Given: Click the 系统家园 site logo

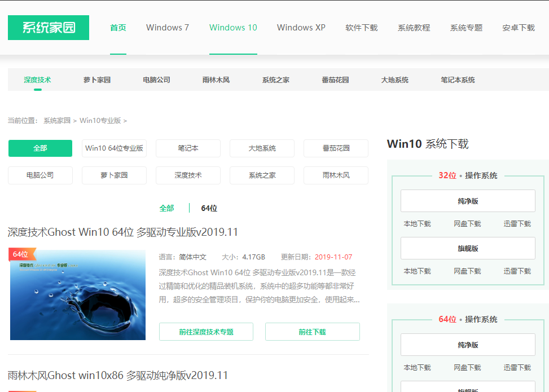Looking at the screenshot, I should click(x=48, y=27).
